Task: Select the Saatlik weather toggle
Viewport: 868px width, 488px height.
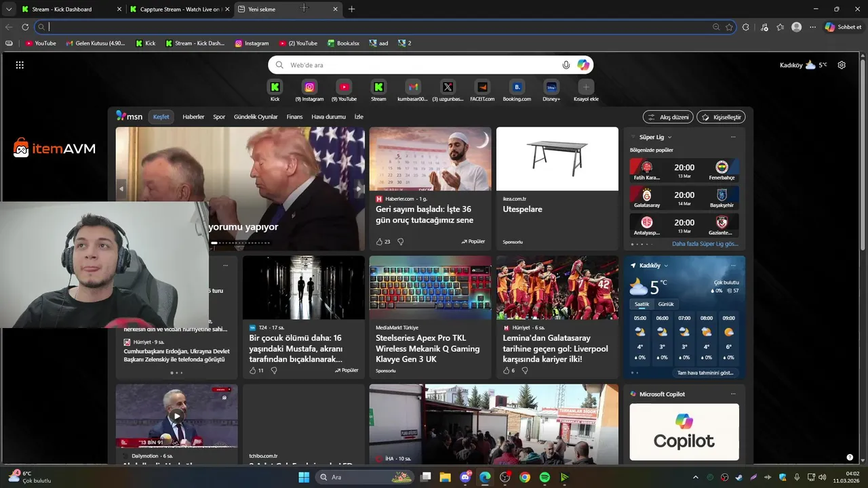Action: point(642,304)
